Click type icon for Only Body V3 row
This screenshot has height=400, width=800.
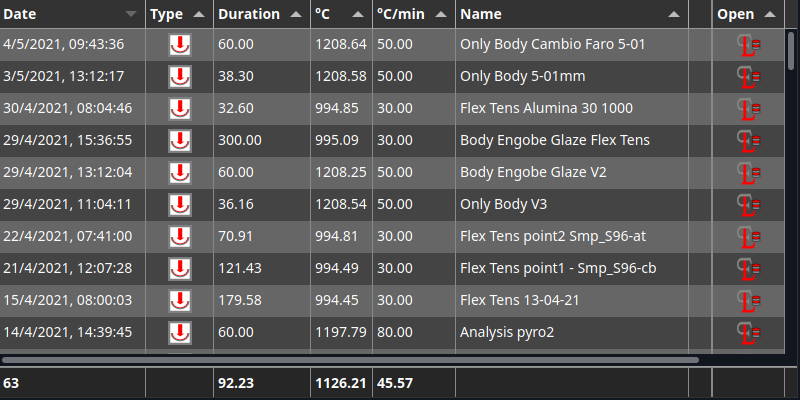point(180,205)
